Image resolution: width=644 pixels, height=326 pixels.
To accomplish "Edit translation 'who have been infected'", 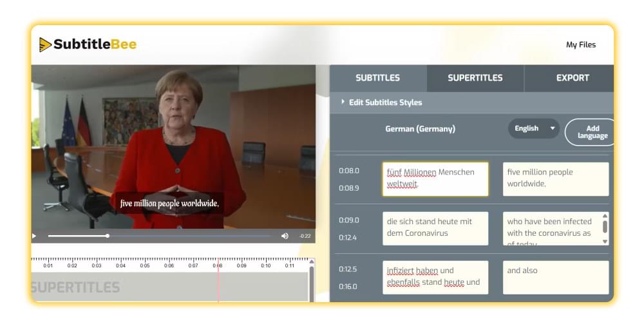I will coord(553,229).
